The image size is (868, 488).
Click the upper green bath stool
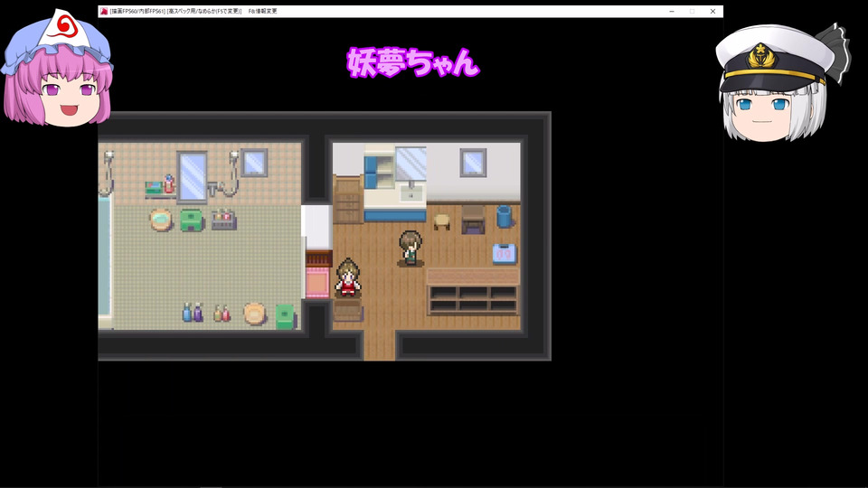point(192,221)
